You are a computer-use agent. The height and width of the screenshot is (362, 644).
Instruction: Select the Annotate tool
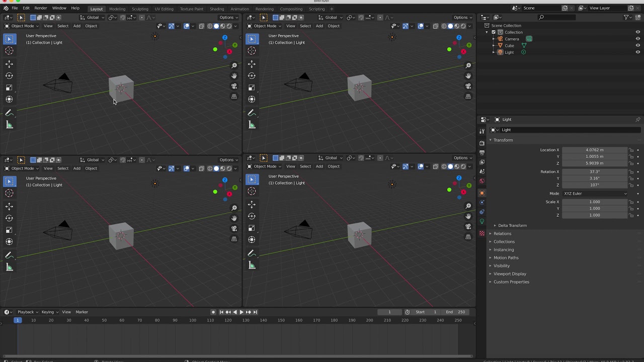click(9, 113)
